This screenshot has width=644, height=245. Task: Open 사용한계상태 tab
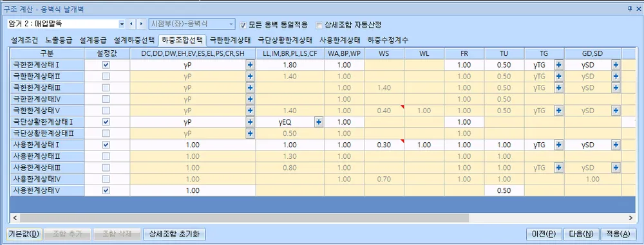pos(340,40)
